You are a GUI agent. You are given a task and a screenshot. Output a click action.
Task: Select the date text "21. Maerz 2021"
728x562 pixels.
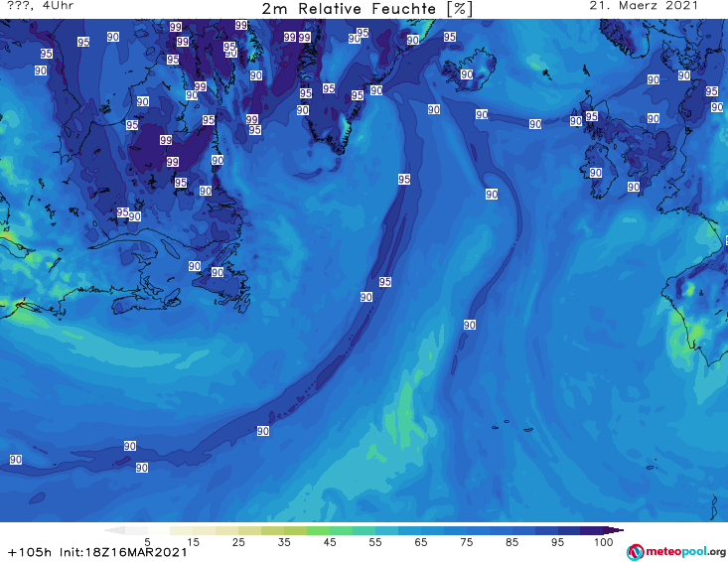[644, 6]
